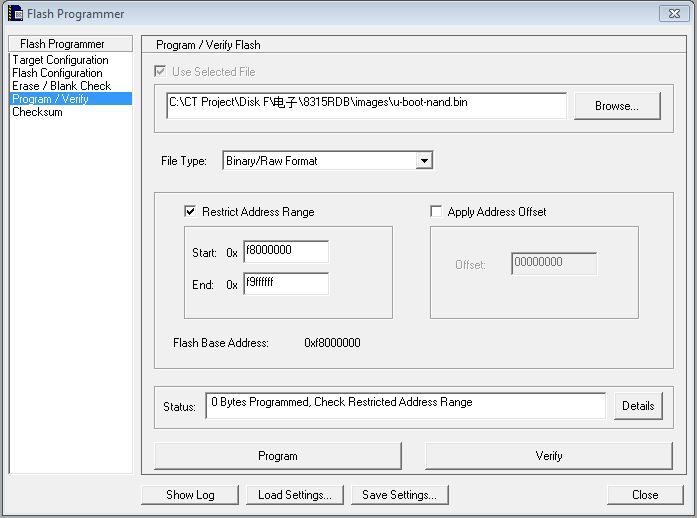Image resolution: width=697 pixels, height=518 pixels.
Task: Click the End address field f9ffffff
Action: (x=286, y=284)
